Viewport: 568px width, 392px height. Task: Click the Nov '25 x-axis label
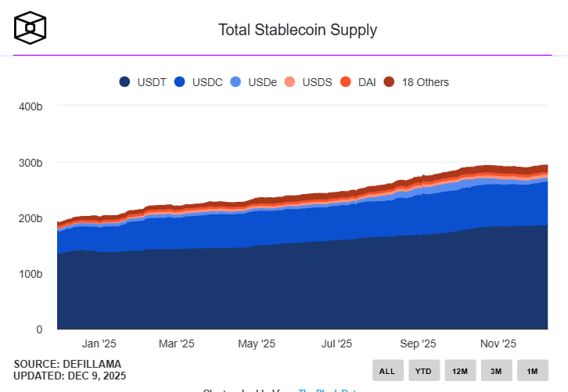click(x=498, y=343)
